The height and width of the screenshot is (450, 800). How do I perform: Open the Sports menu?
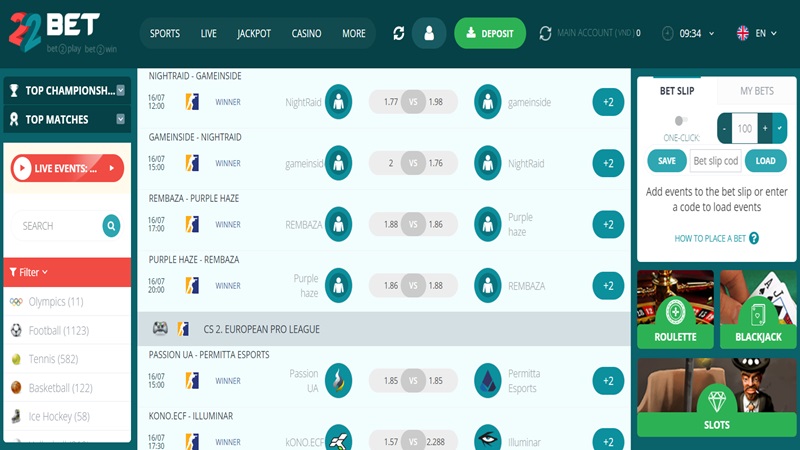[164, 34]
